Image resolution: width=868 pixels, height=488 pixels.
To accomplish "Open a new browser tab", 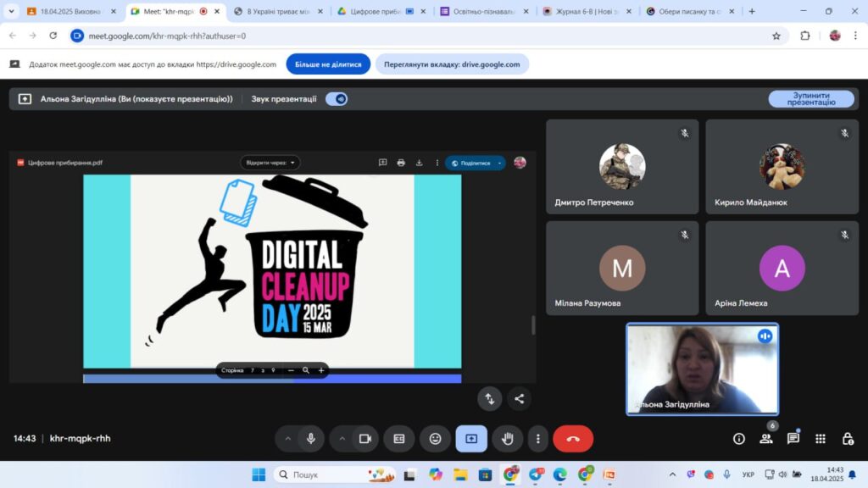I will 752,11.
